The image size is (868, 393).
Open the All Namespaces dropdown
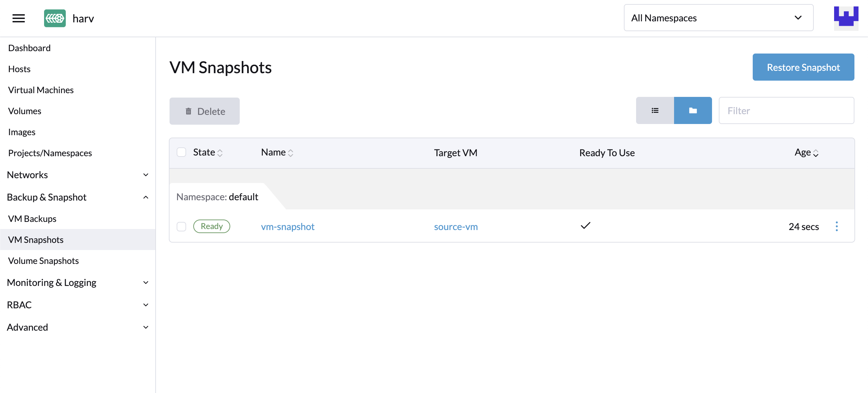tap(718, 18)
